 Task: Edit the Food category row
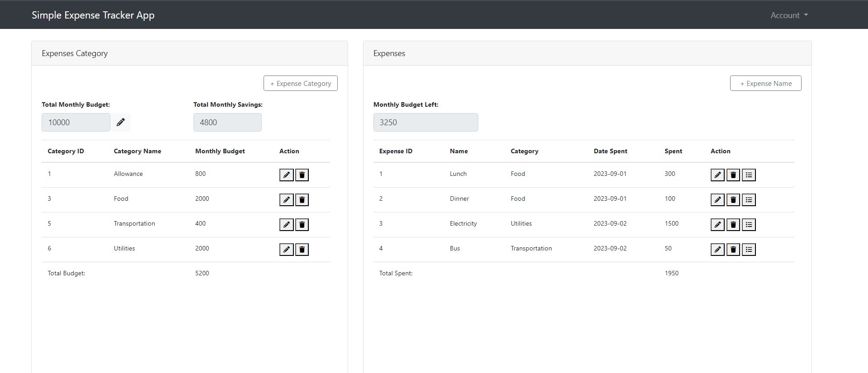tap(287, 200)
